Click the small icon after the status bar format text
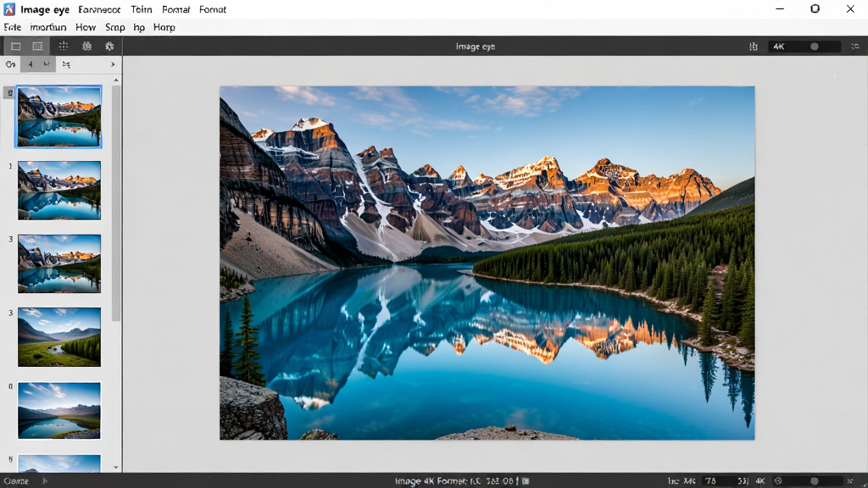This screenshot has height=488, width=868. (x=526, y=481)
